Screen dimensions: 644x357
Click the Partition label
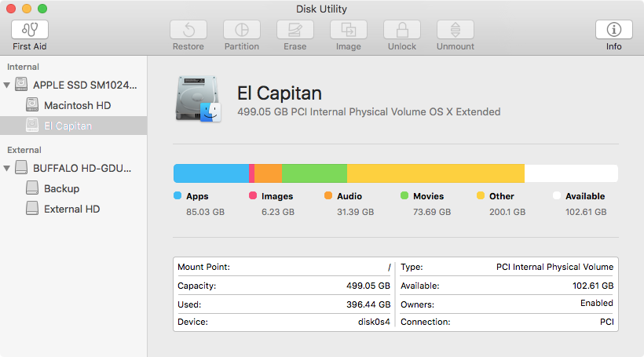pos(242,46)
